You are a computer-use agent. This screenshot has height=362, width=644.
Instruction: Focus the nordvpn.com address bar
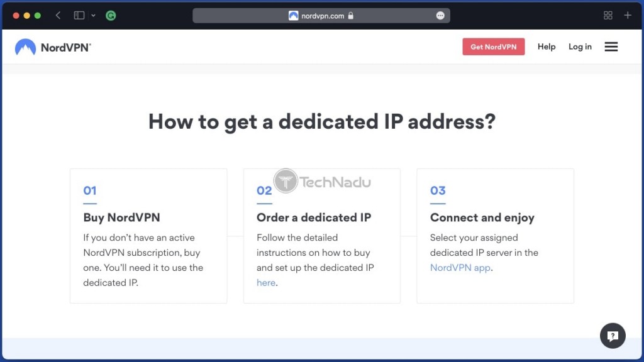[321, 16]
